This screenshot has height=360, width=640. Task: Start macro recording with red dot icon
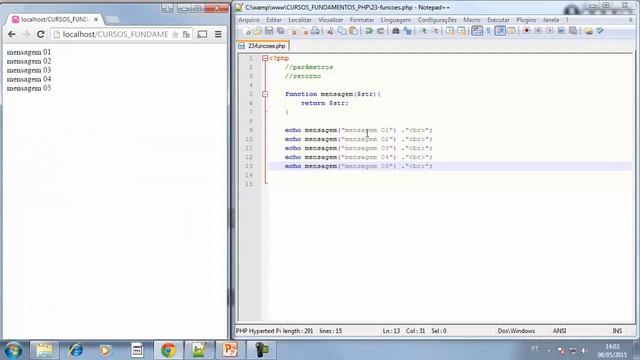527,31
